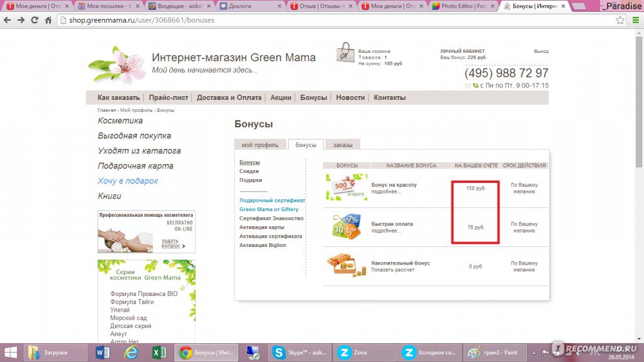Screen dimensions: 644x362
Task: Open Акции in the navigation bar
Action: coord(280,97)
